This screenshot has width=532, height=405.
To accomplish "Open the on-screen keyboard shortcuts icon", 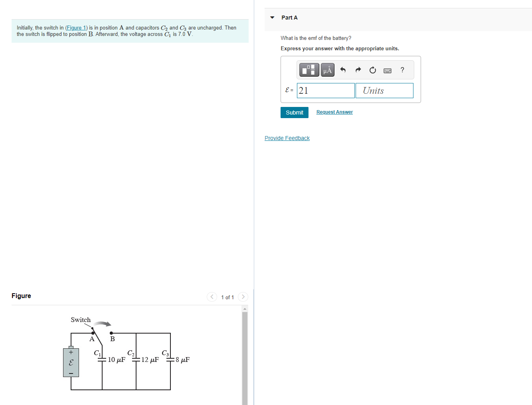I will [387, 70].
